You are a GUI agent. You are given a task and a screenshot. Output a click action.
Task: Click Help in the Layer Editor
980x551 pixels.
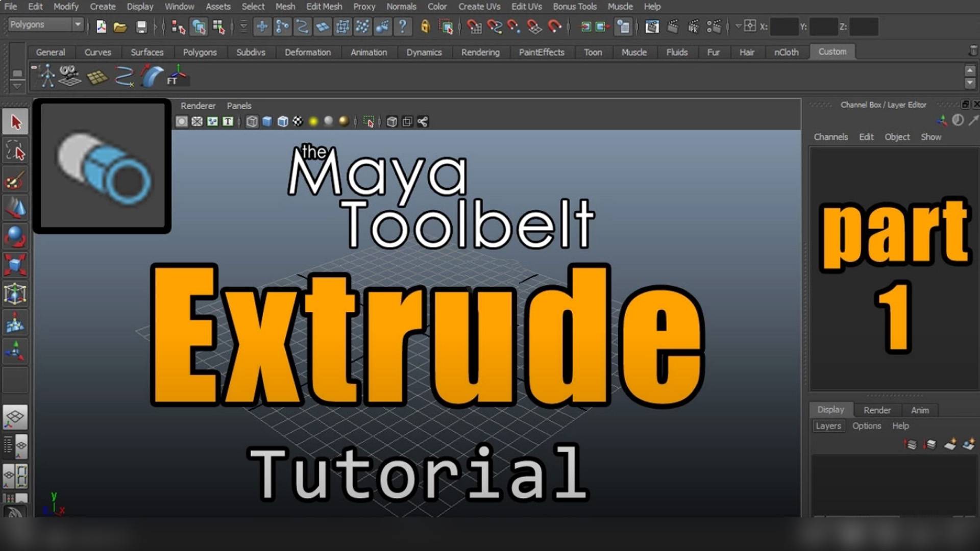(900, 425)
